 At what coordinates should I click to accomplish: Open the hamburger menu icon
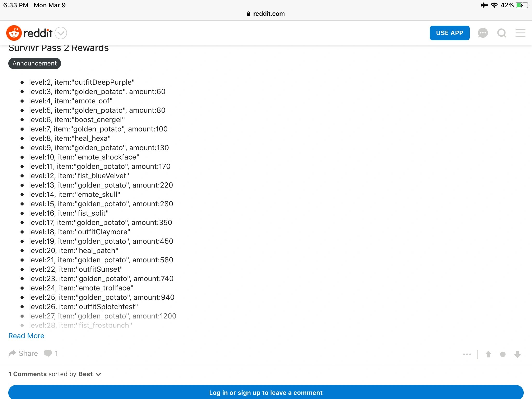tap(520, 33)
